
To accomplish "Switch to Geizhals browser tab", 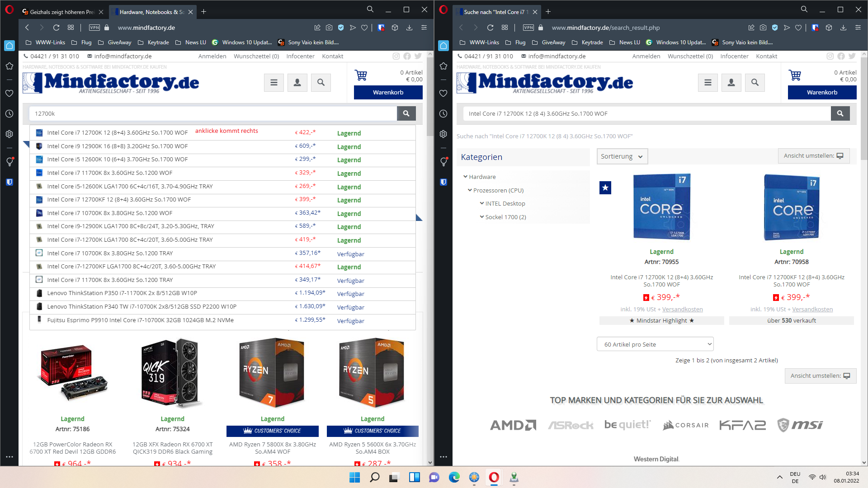I will 62,12.
